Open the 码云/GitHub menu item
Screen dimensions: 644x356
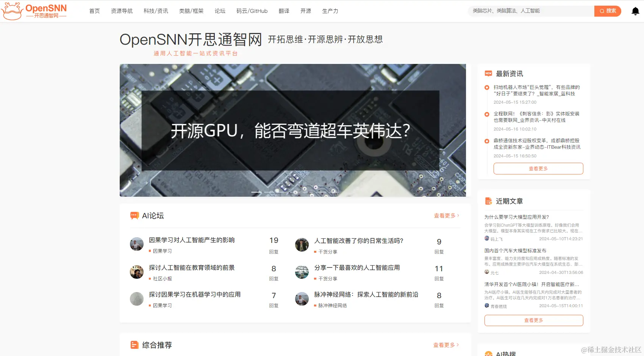252,11
